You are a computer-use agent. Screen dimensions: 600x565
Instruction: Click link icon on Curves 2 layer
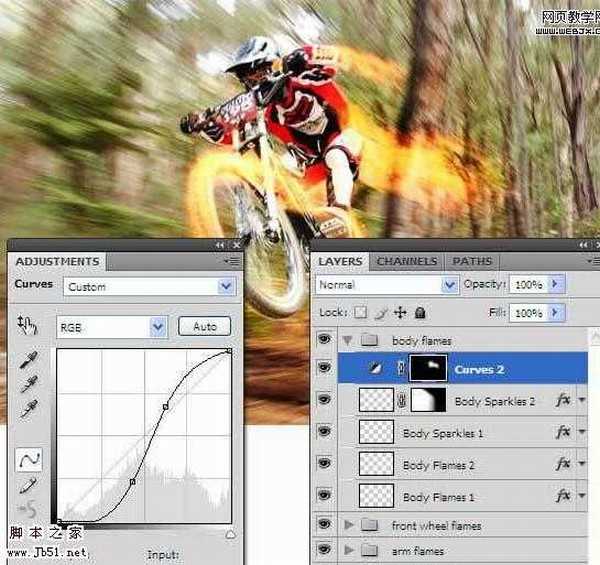[401, 368]
